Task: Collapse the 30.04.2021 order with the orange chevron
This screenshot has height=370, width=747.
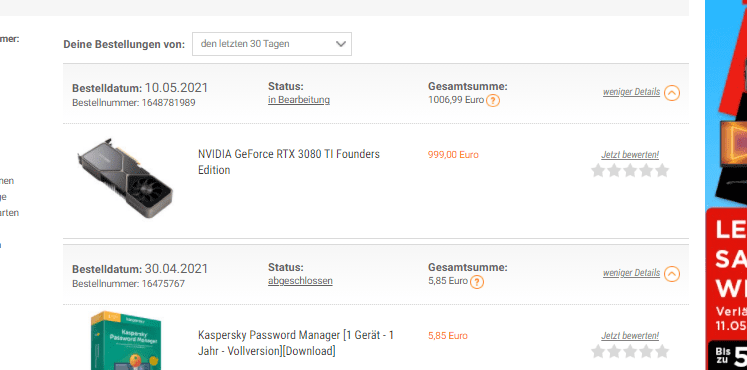Action: point(672,274)
